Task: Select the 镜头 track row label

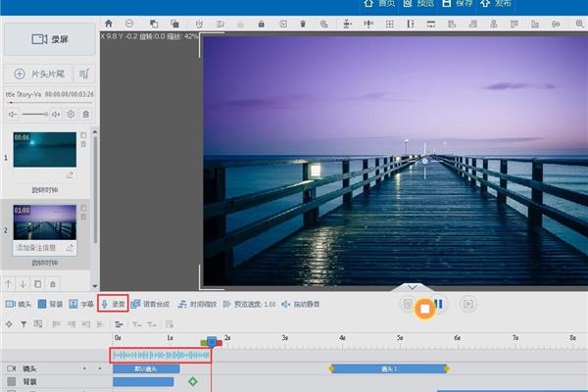Action: click(30, 369)
